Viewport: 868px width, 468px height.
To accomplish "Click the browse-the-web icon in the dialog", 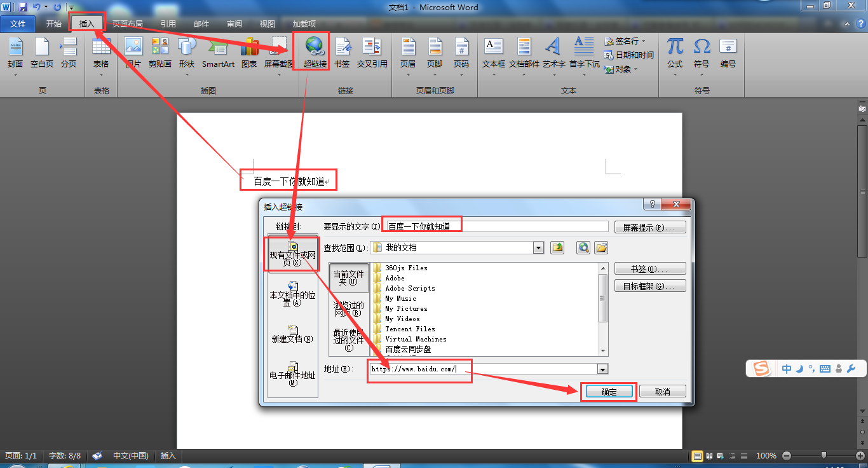I will [x=583, y=247].
